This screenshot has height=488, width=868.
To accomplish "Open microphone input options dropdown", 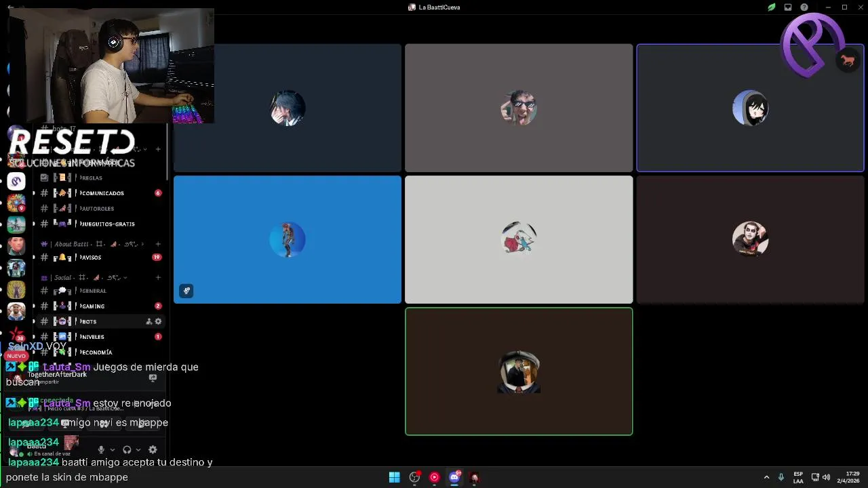I will [112, 449].
